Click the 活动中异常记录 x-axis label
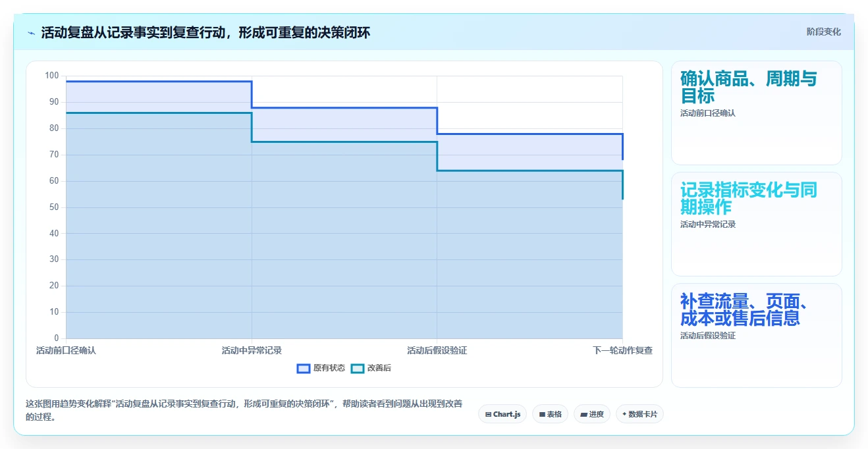The image size is (868, 449). [x=252, y=350]
